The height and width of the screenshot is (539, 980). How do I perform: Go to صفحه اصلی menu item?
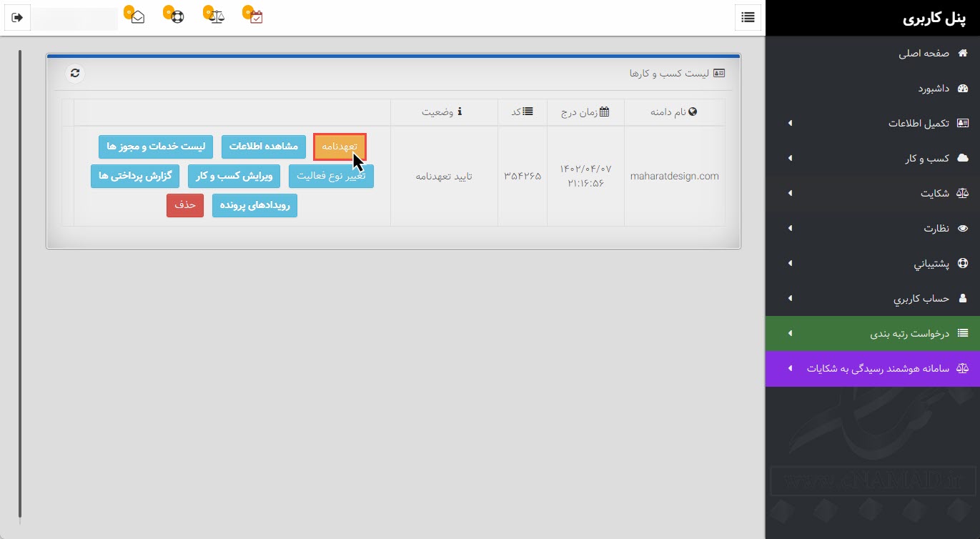872,54
